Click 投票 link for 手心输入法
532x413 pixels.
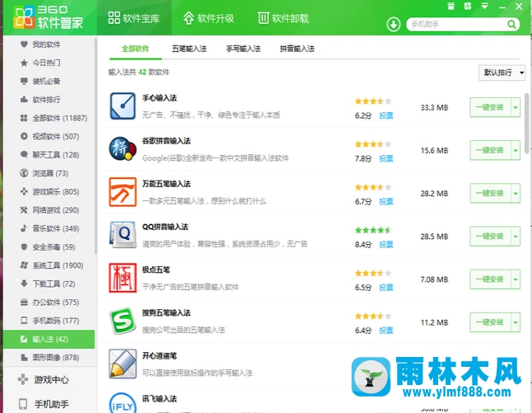pos(385,115)
